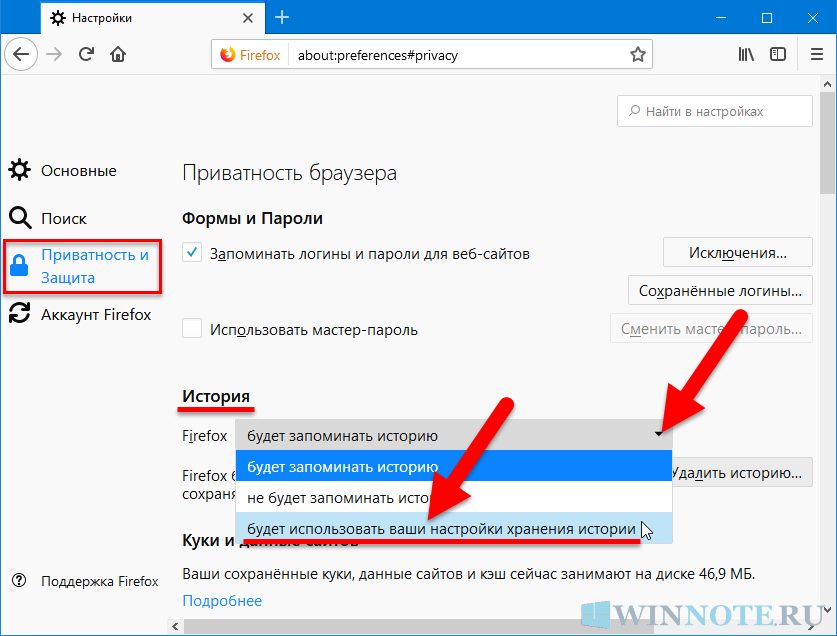
Task: Open the Основные settings section
Action: coord(78,171)
